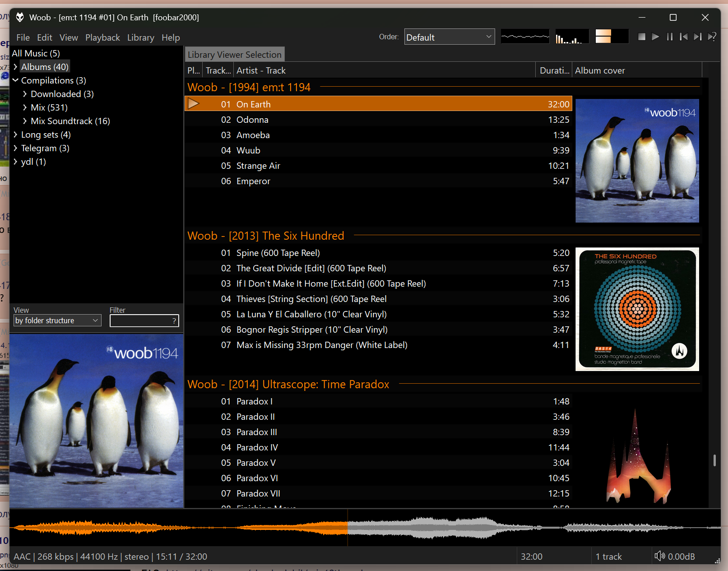Open the View by folder structure dropdown
The width and height of the screenshot is (728, 571).
click(x=57, y=320)
